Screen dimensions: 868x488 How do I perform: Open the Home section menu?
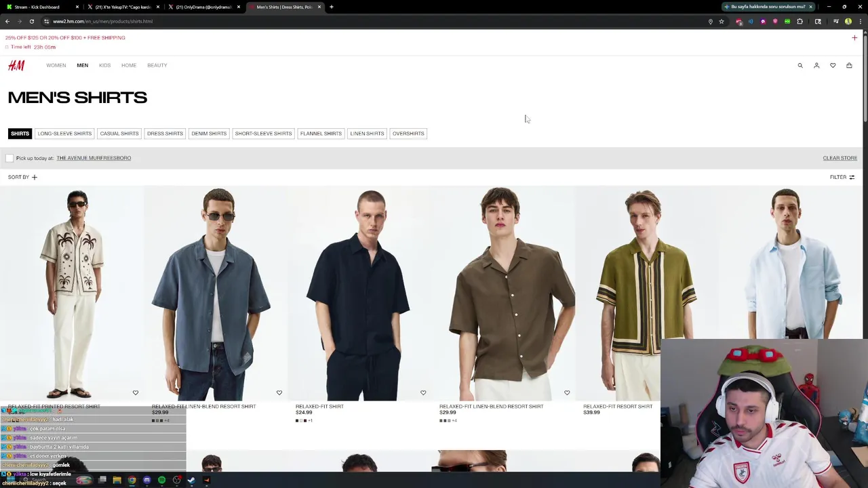[129, 65]
